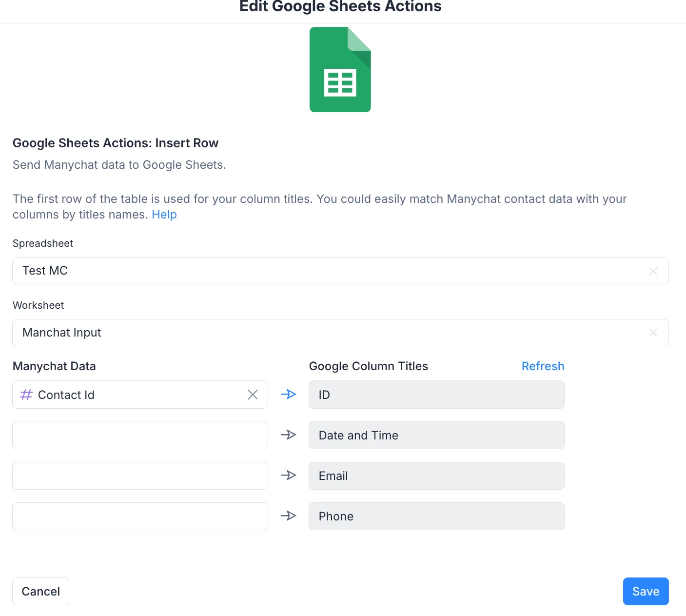The height and width of the screenshot is (616, 686).
Task: Click the arrow beside Date and Time
Action: coord(289,435)
